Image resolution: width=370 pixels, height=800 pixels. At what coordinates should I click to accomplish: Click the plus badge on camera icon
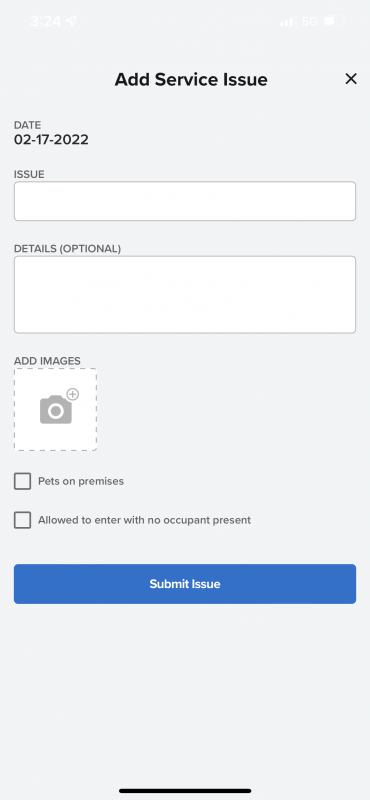tap(73, 394)
